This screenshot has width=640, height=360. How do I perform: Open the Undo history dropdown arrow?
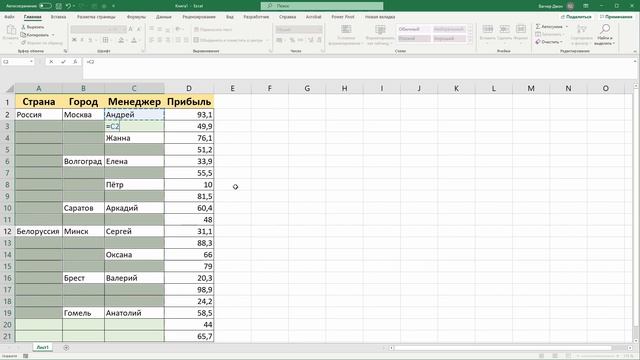tap(74, 6)
